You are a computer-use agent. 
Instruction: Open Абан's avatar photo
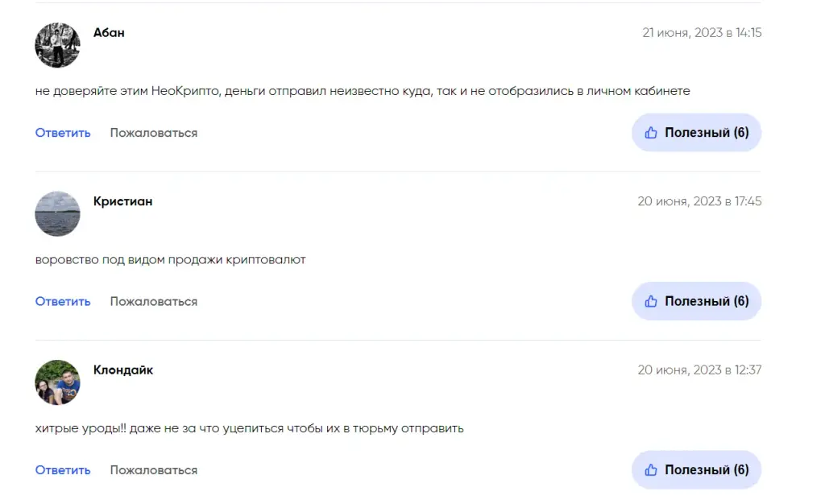click(x=57, y=45)
